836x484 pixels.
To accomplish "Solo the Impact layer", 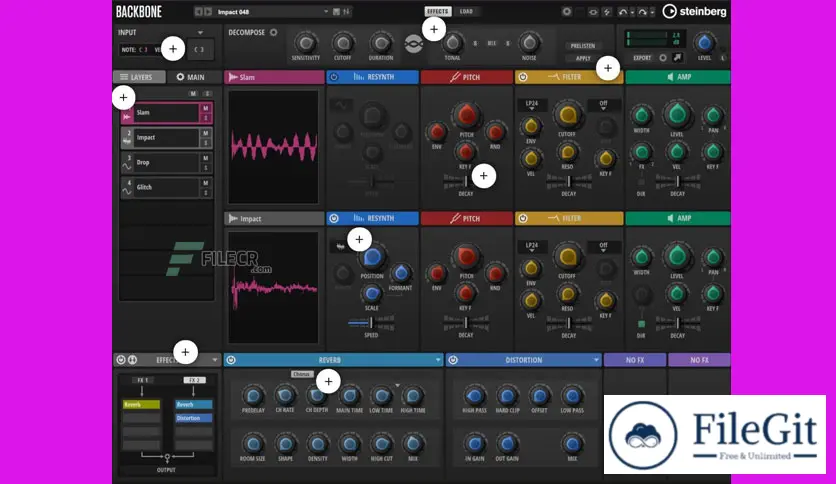I will [206, 143].
